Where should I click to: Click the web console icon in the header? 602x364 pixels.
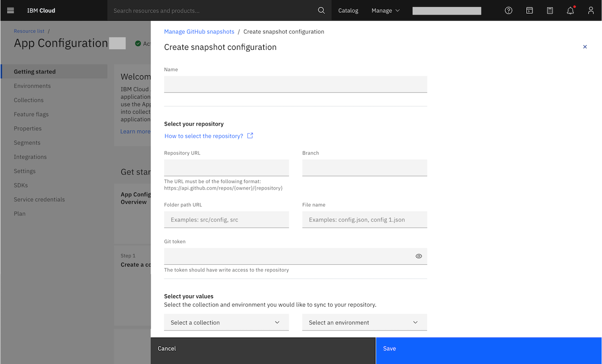530,10
